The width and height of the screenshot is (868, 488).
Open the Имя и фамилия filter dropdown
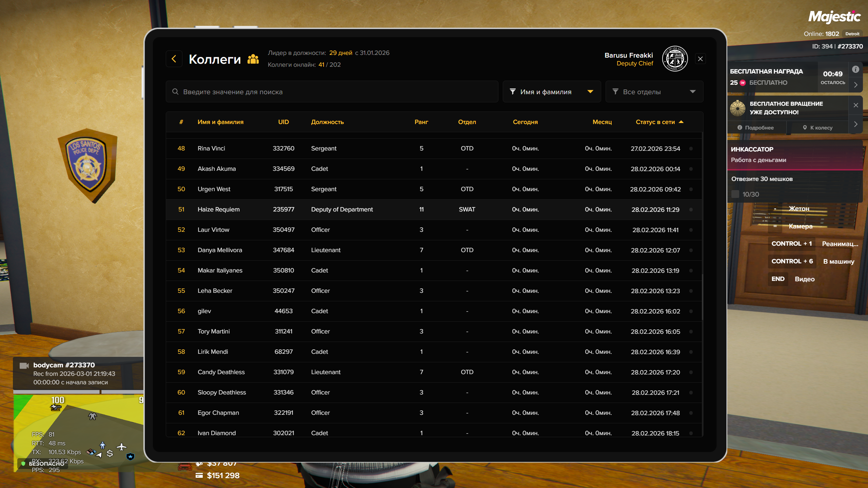coord(552,91)
